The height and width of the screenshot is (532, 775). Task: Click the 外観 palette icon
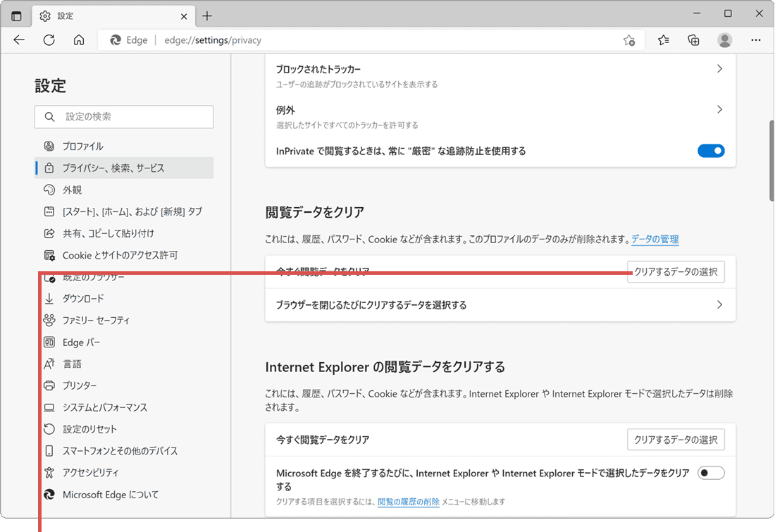tap(49, 190)
